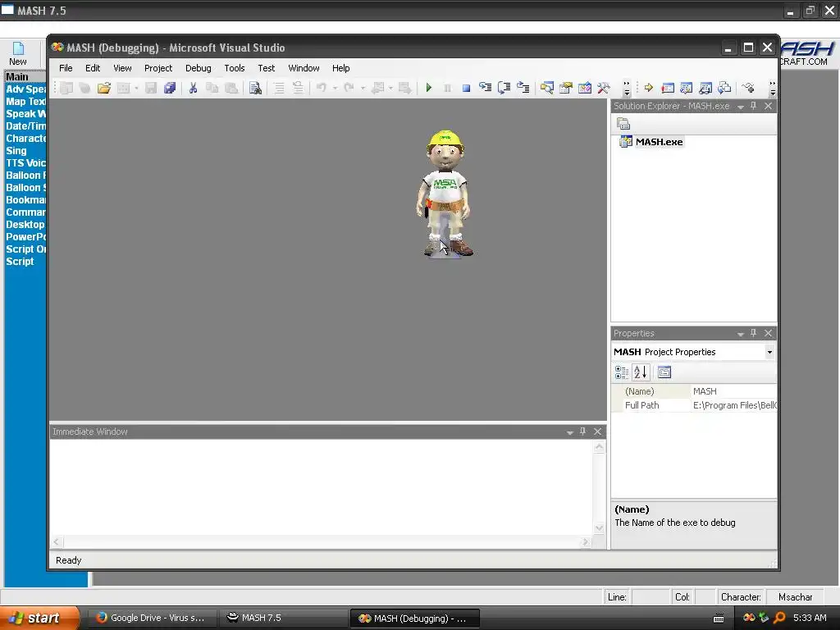Open the Debug menu
Screen dimensions: 840x630
point(199,68)
